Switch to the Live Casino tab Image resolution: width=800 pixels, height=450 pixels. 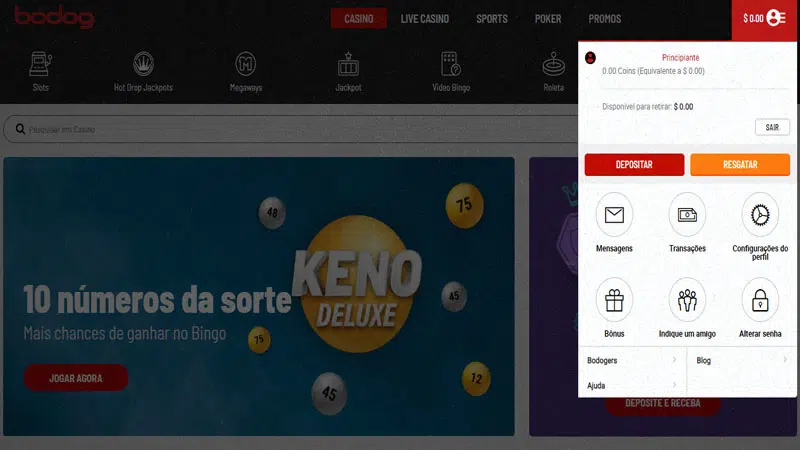pos(425,19)
